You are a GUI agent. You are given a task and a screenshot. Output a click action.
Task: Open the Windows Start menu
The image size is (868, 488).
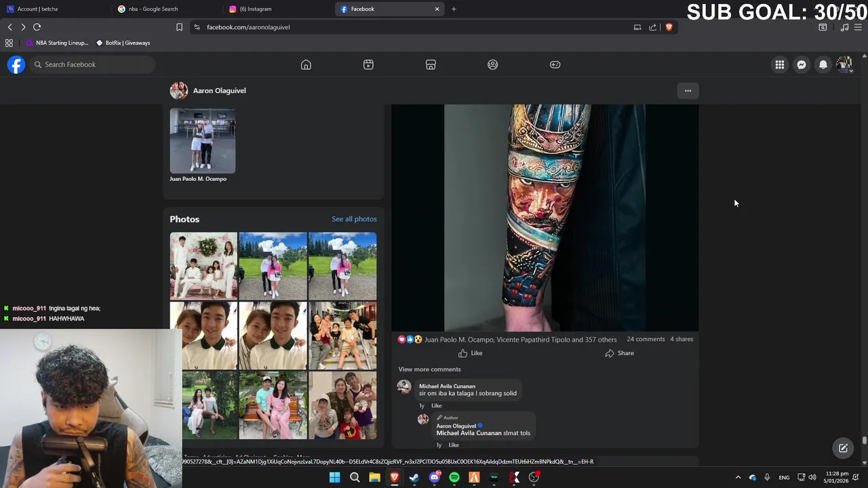(x=334, y=477)
